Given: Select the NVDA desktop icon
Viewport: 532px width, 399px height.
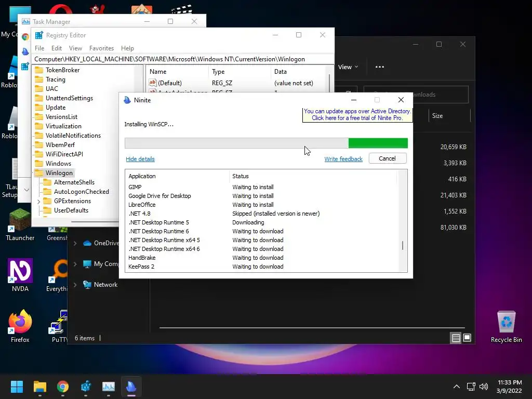Looking at the screenshot, I should pos(20,275).
